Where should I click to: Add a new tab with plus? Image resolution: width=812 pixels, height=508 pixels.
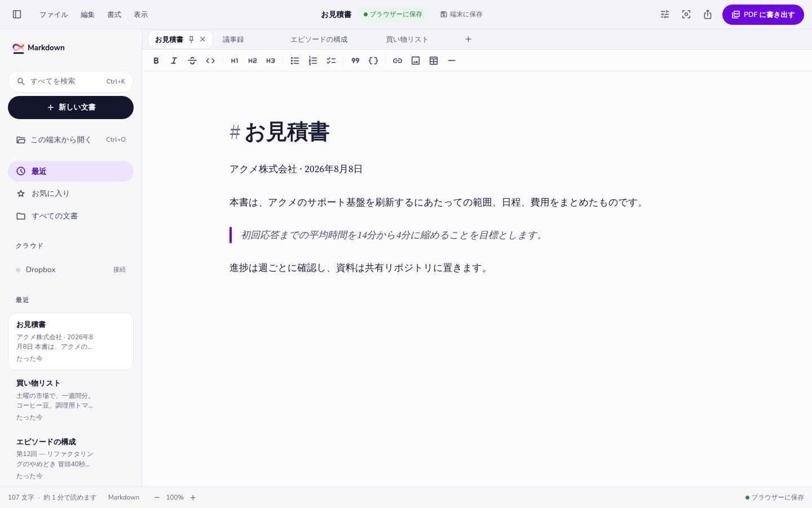(x=468, y=40)
